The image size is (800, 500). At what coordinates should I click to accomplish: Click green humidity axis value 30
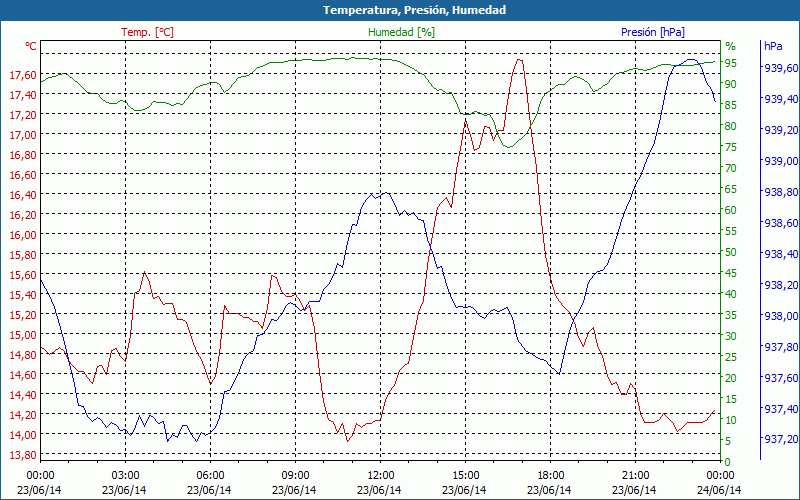pyautogui.click(x=731, y=336)
